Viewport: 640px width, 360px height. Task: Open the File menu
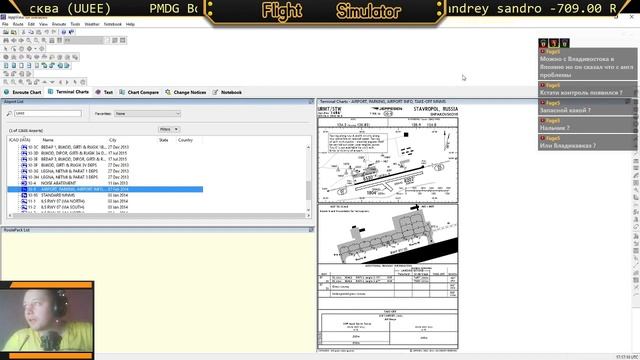(5, 24)
